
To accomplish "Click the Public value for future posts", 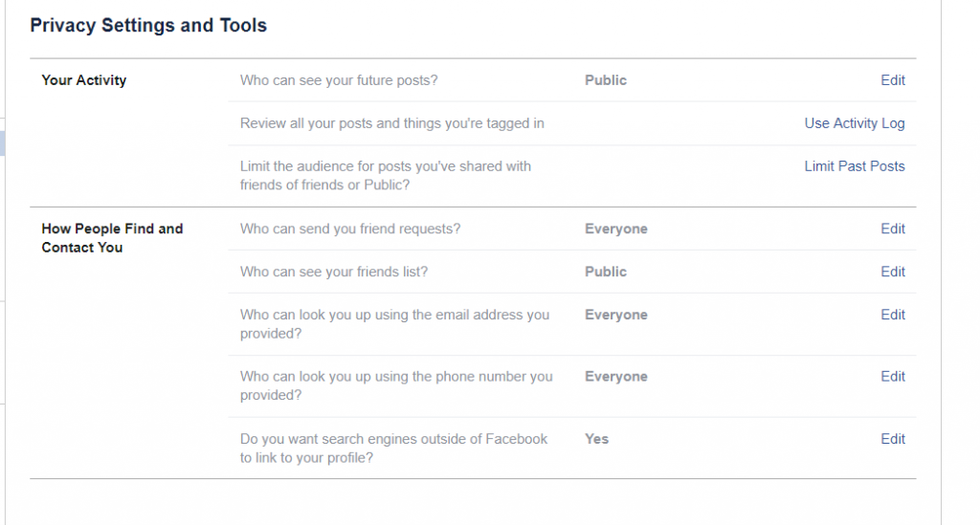I will coord(606,80).
